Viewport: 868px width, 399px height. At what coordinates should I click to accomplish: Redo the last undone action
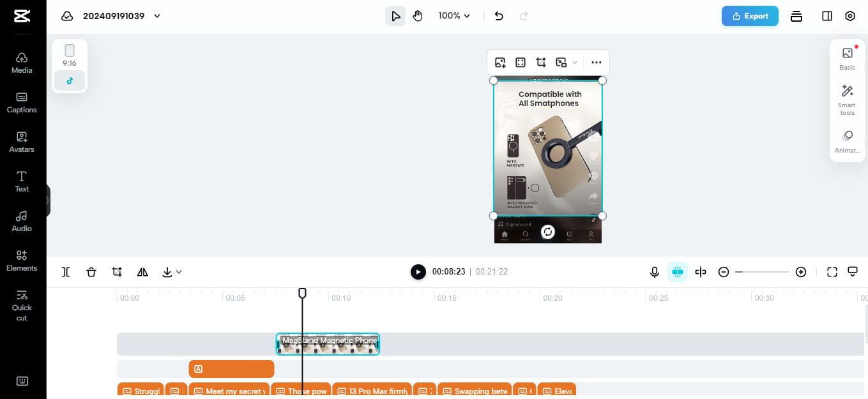(x=524, y=16)
